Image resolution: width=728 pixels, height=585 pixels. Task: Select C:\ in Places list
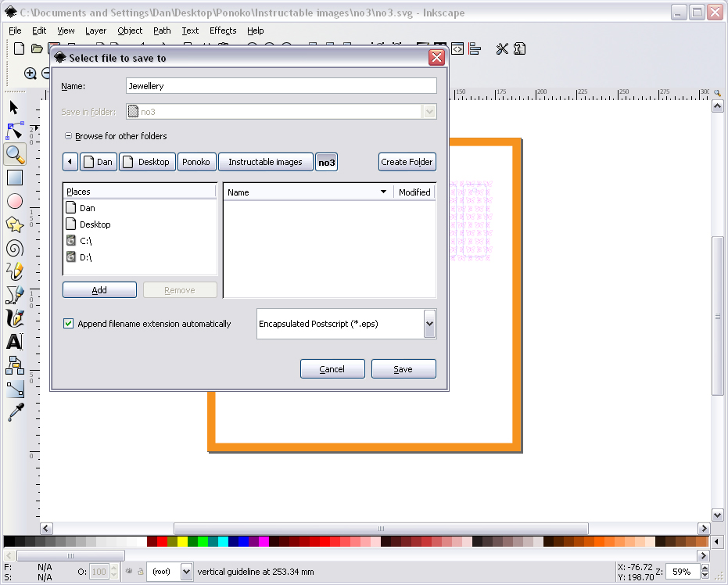(x=140, y=241)
